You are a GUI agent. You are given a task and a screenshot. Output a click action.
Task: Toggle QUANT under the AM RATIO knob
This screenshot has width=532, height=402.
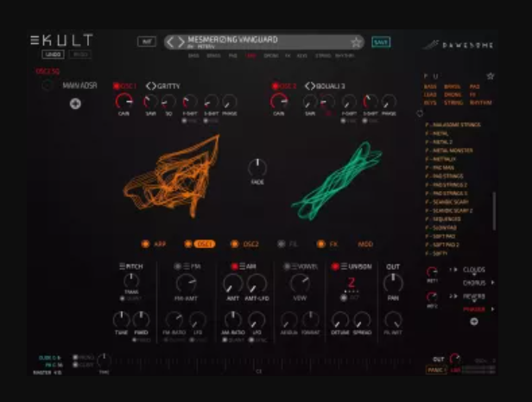click(x=225, y=340)
